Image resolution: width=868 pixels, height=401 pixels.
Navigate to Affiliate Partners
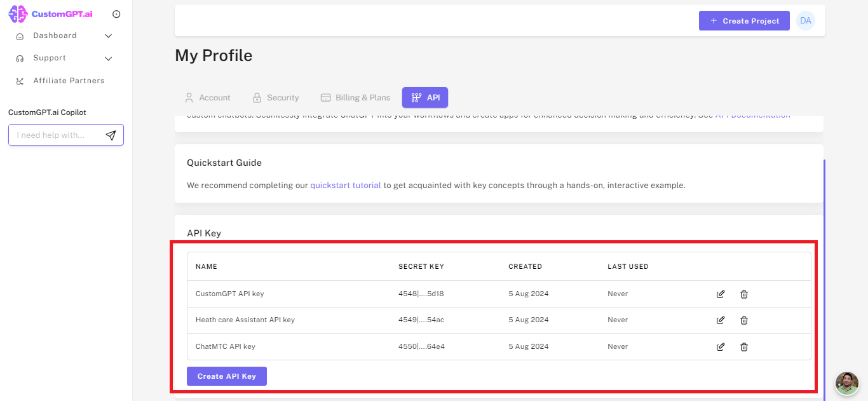tap(69, 80)
